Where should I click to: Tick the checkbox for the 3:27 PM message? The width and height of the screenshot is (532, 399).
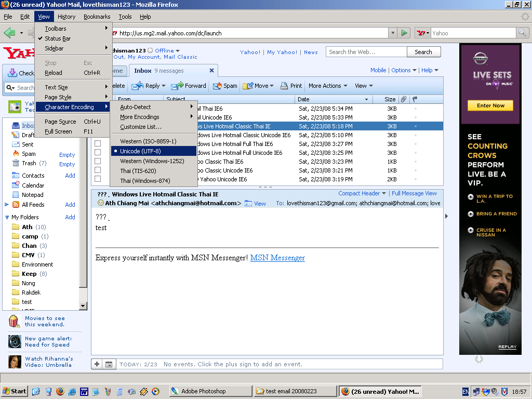[98, 143]
